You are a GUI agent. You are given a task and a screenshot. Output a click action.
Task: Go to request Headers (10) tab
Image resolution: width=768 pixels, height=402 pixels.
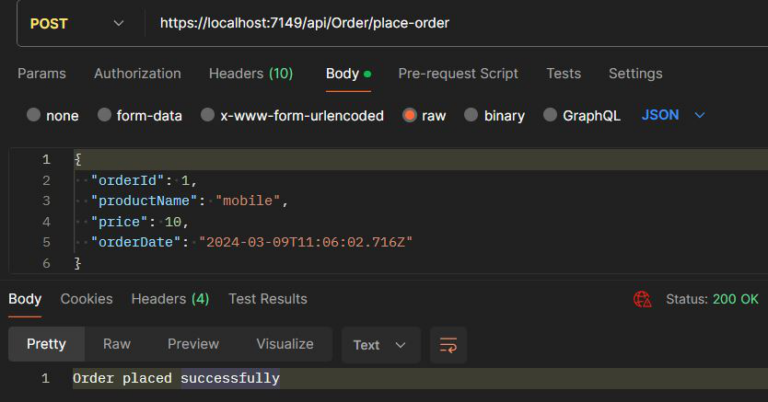click(250, 73)
